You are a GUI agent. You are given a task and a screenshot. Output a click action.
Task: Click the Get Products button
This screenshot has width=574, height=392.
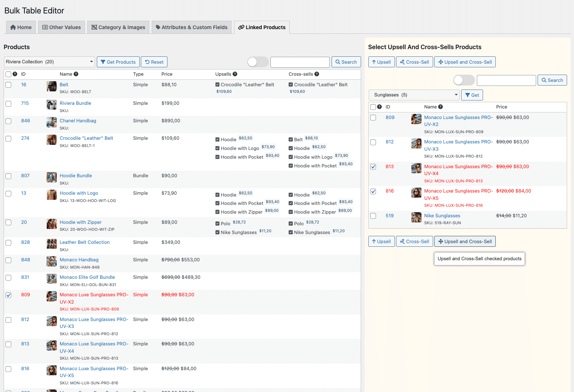click(118, 62)
